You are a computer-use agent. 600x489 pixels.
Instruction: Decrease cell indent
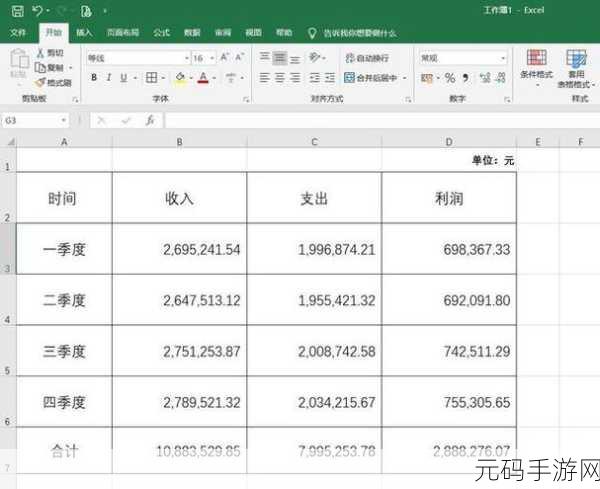point(315,78)
